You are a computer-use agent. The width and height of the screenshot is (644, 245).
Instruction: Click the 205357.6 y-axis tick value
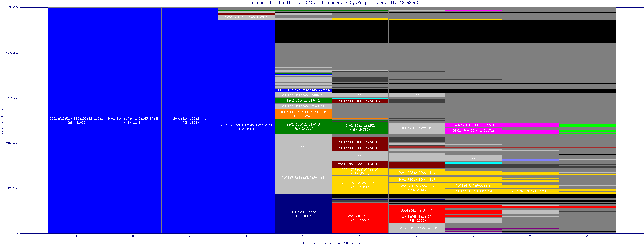tap(13, 143)
